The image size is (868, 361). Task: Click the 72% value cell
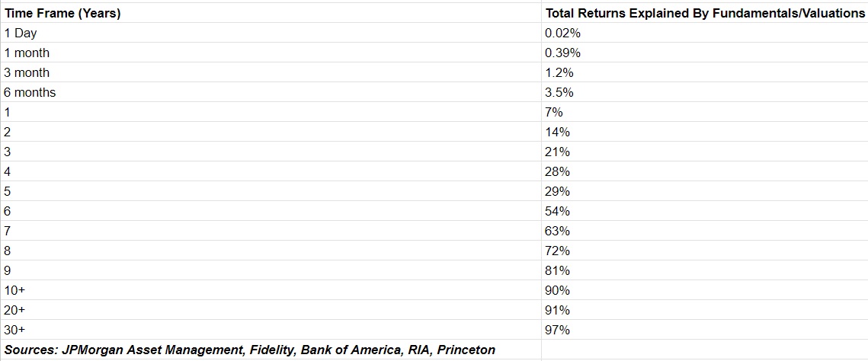(705, 251)
